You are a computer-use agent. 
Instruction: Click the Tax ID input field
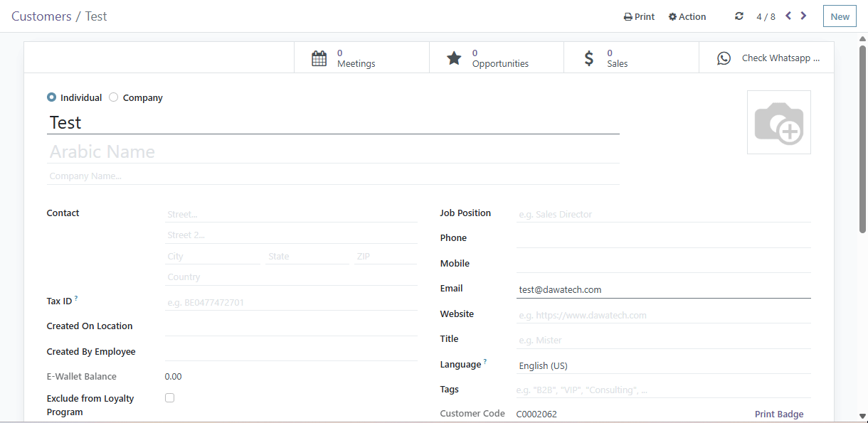291,302
